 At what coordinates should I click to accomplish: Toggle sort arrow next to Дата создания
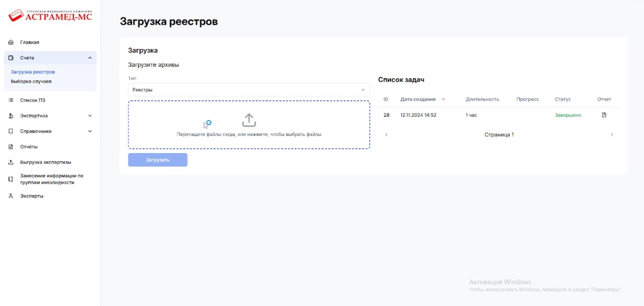pyautogui.click(x=444, y=99)
